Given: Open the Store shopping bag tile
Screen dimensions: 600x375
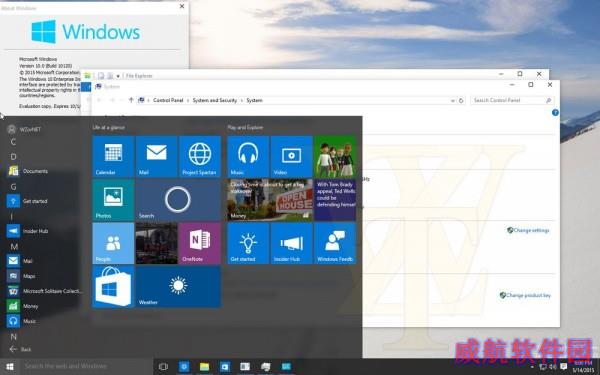Looking at the screenshot, I should [x=113, y=287].
